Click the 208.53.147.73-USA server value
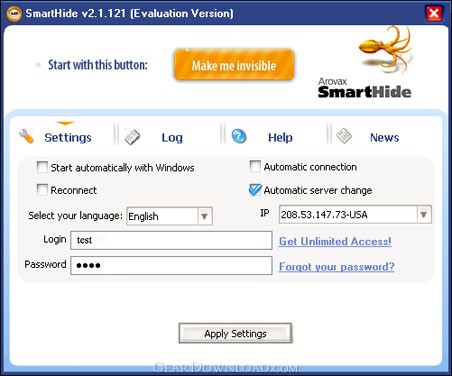Image resolution: width=452 pixels, height=376 pixels. 324,215
